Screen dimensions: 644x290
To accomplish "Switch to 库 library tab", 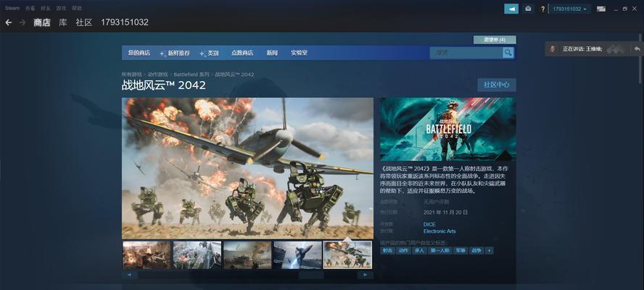I will point(63,22).
